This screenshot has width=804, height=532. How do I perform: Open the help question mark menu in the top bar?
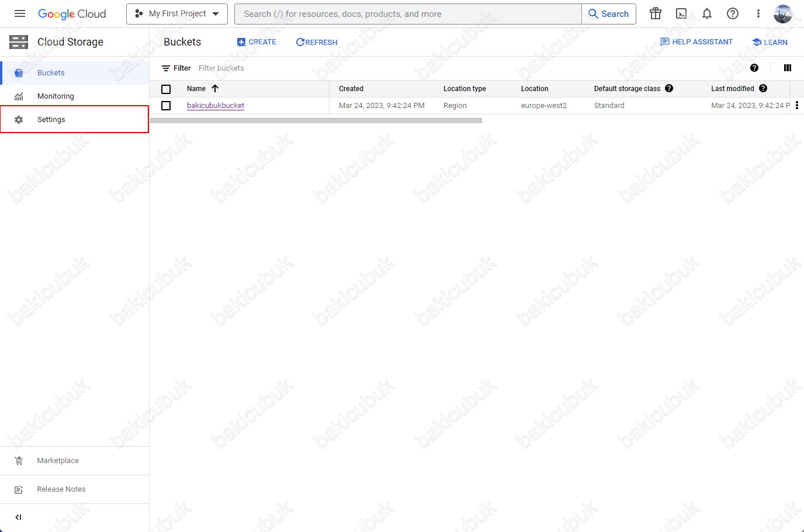click(733, 13)
